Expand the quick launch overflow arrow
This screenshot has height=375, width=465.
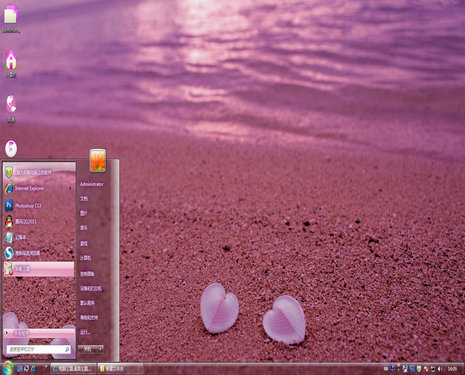pos(46,366)
